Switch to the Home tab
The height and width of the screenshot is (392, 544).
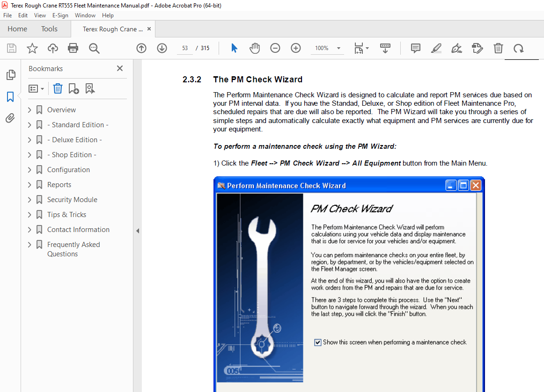[x=17, y=29]
